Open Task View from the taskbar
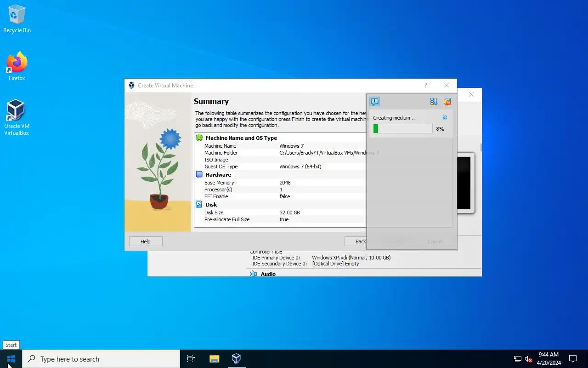Screen dimensions: 588x368 (191, 359)
